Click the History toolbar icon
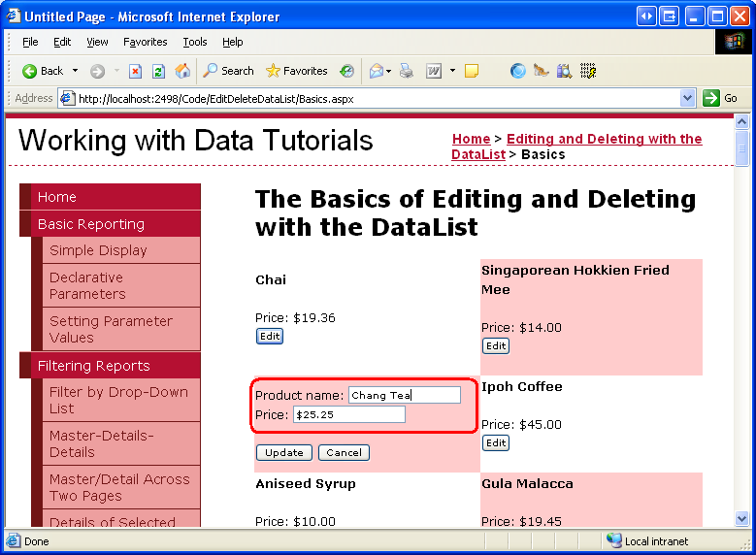The width and height of the screenshot is (756, 555). 346,71
